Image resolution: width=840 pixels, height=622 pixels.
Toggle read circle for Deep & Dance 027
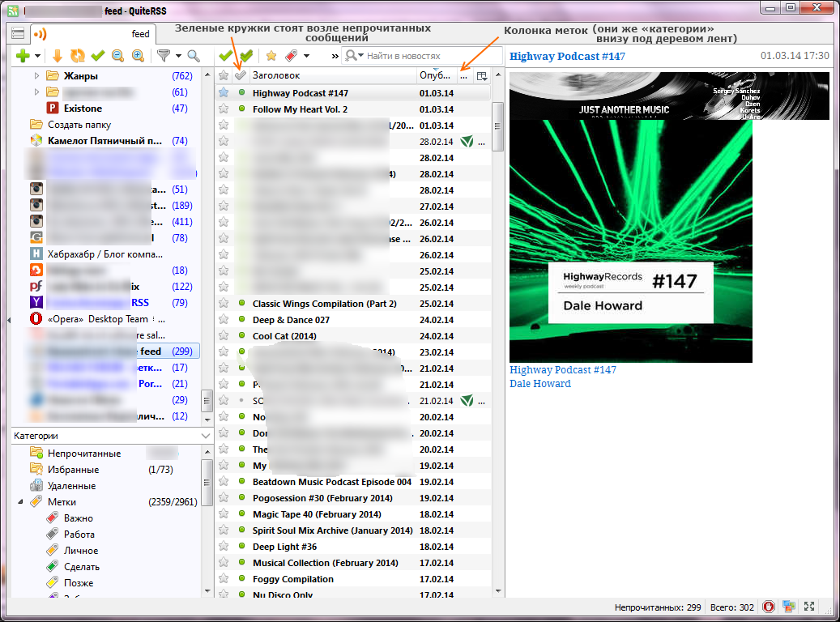pyautogui.click(x=241, y=319)
